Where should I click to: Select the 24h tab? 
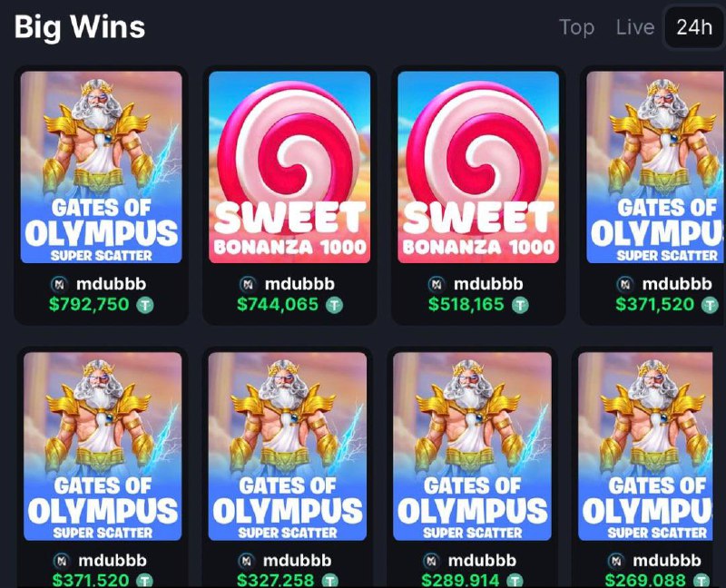click(693, 27)
